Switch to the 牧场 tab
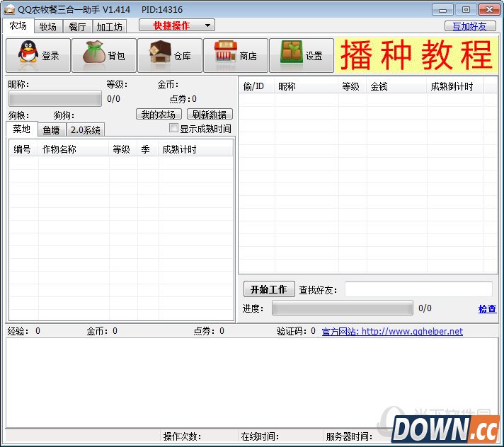This screenshot has width=504, height=447. click(x=48, y=27)
